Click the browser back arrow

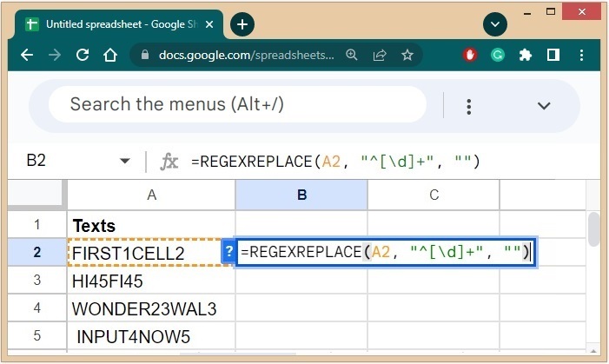click(27, 55)
